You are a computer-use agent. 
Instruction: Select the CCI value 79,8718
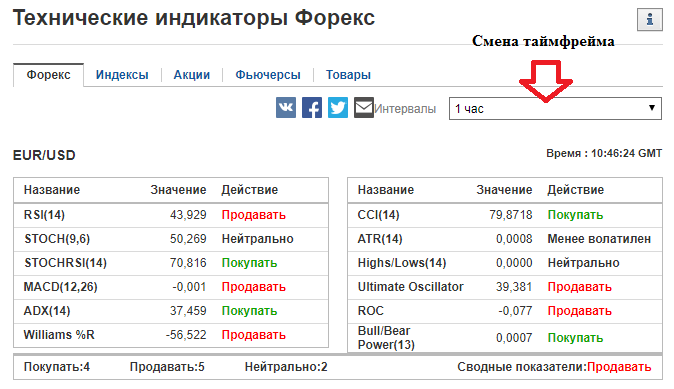pyautogui.click(x=511, y=214)
